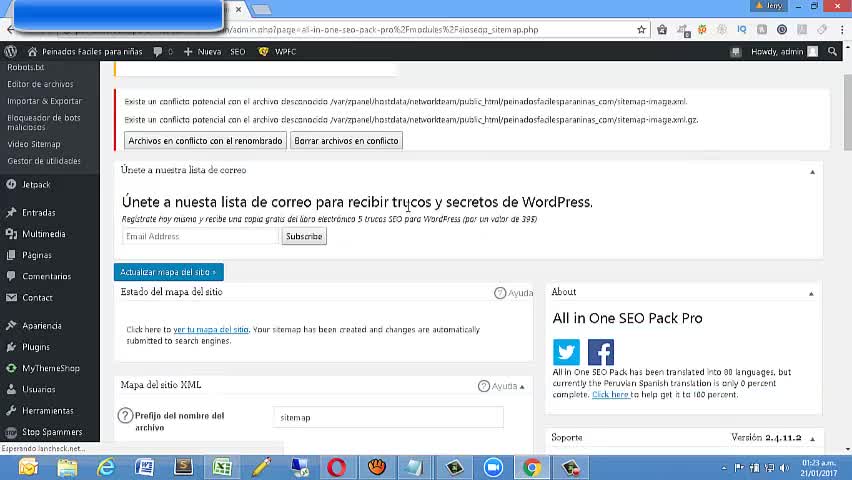The width and height of the screenshot is (852, 480).
Task: Click the page vertical scrollbar
Action: pos(847,113)
